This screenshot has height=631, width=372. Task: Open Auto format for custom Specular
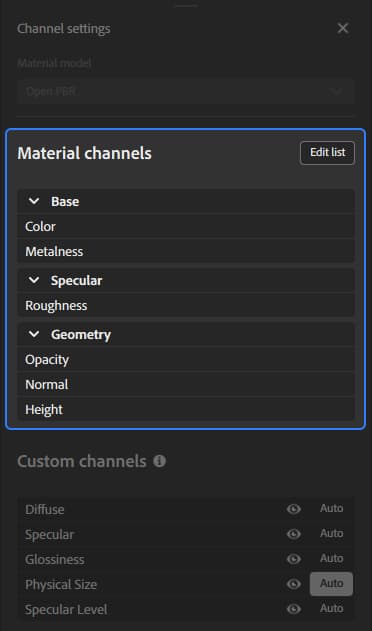(331, 533)
